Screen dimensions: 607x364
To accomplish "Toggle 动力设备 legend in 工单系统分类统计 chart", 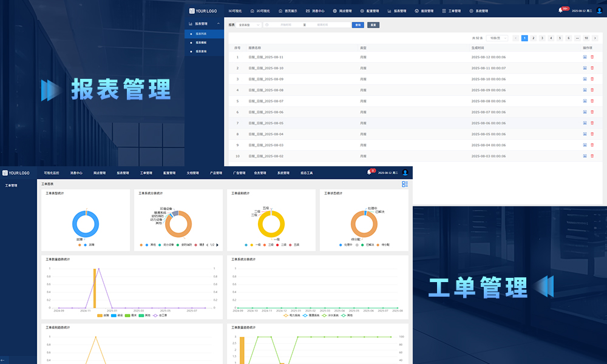I will coord(166,245).
